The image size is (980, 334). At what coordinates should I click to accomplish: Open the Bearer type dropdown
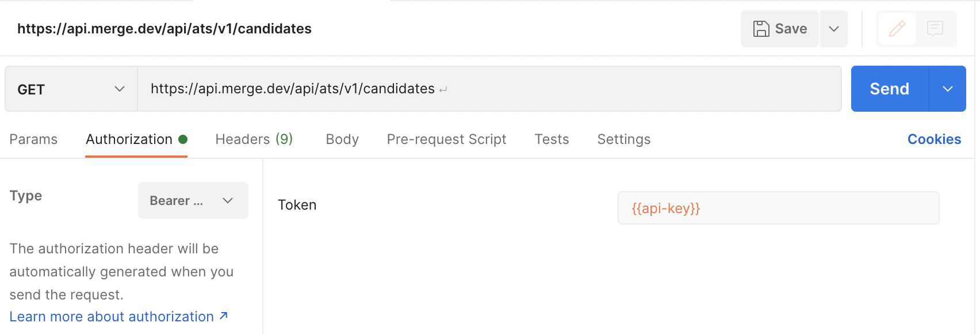pos(193,200)
